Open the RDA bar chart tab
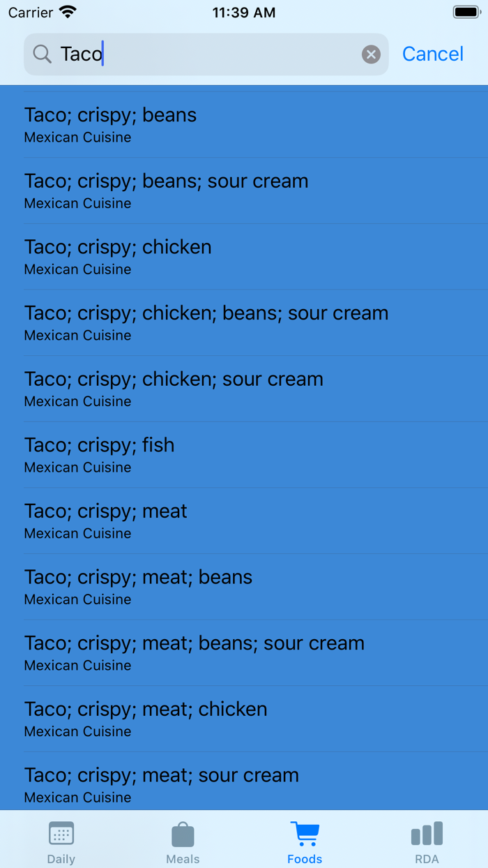The width and height of the screenshot is (488, 868). click(x=427, y=842)
